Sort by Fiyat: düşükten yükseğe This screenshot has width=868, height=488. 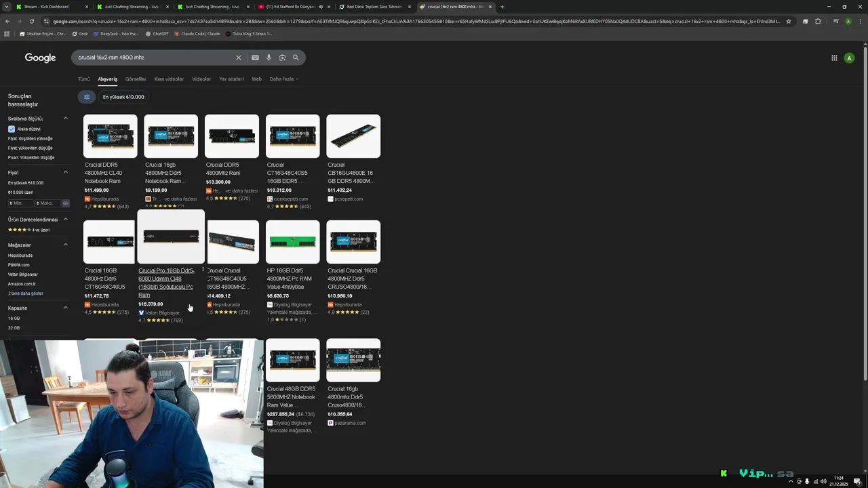(x=30, y=138)
